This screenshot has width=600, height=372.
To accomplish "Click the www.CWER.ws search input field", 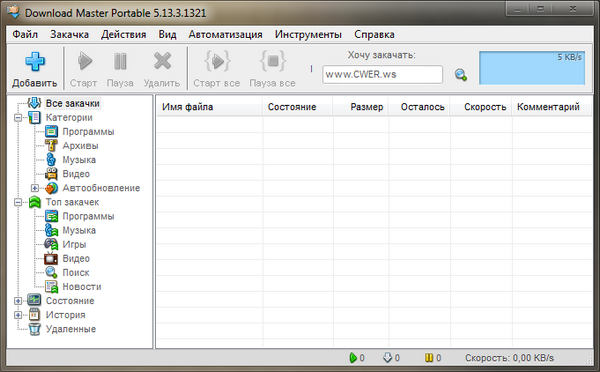I will coord(382,74).
